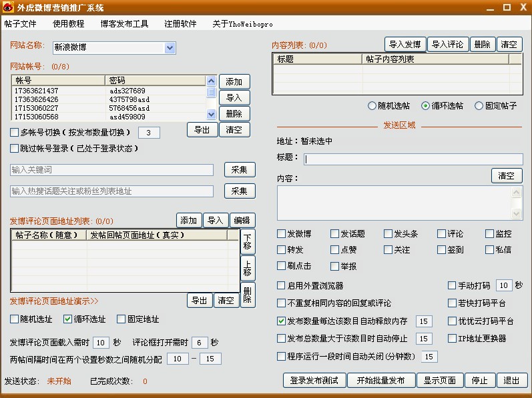Check the 启用外置浏览器 option
532x398 pixels.
click(x=282, y=285)
